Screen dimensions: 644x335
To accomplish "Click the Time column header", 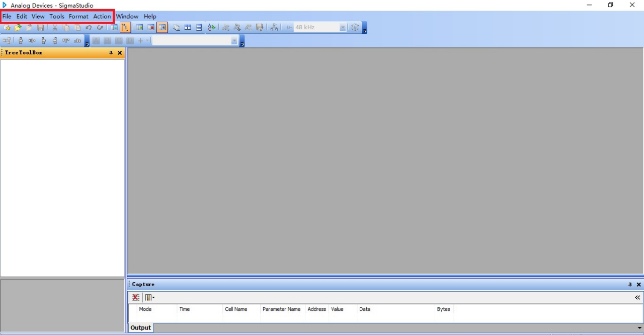I will point(199,309).
